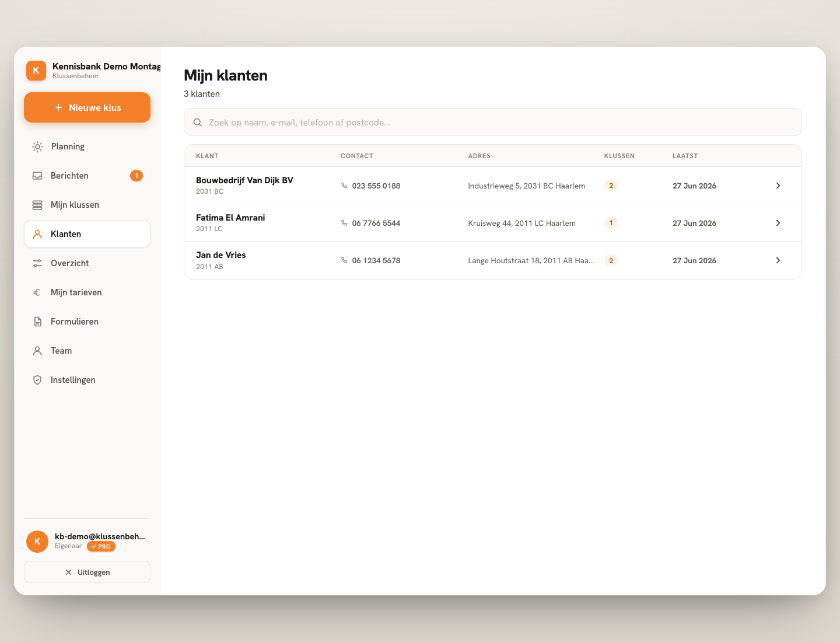This screenshot has width=840, height=642.
Task: Click the Berichten inbox icon
Action: (x=37, y=176)
